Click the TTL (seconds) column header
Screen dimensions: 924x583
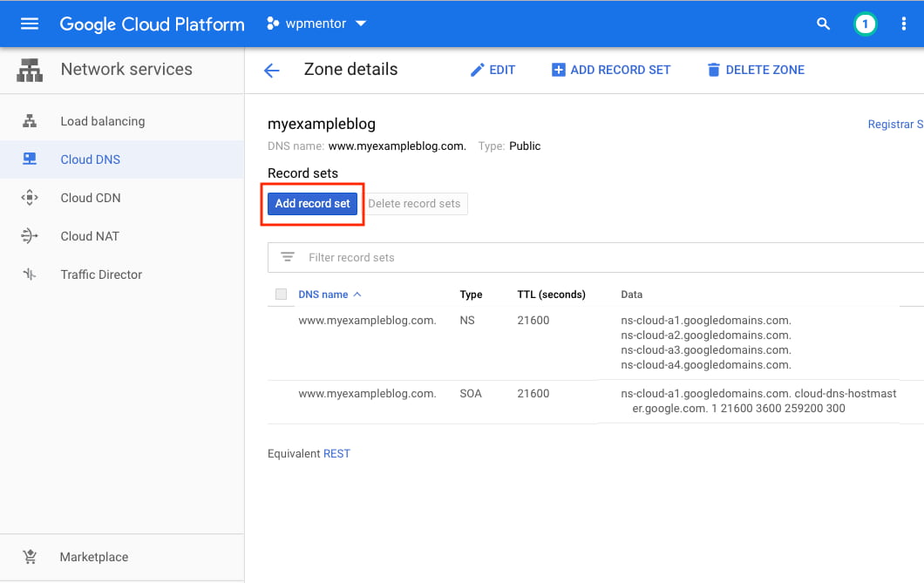[552, 295]
